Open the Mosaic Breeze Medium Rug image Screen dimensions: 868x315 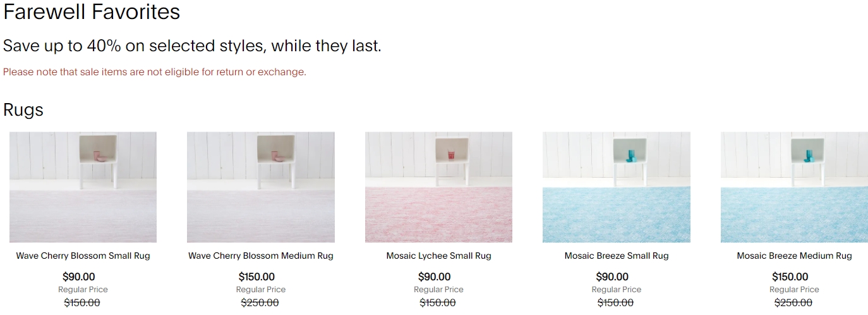(x=794, y=187)
